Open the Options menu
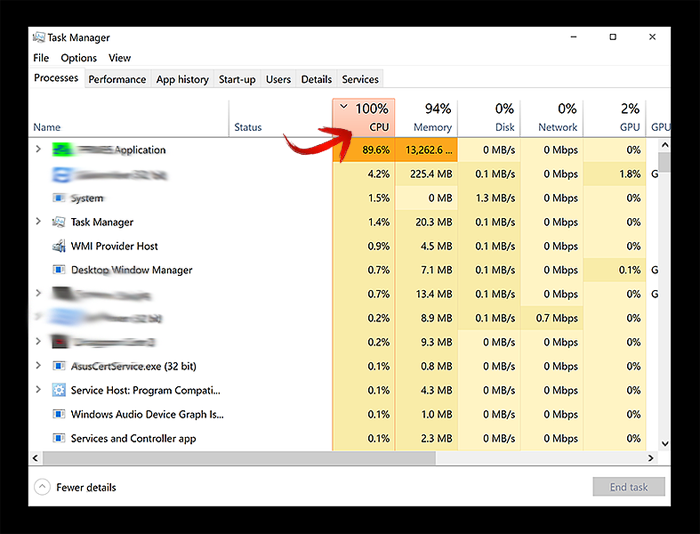 (79, 58)
